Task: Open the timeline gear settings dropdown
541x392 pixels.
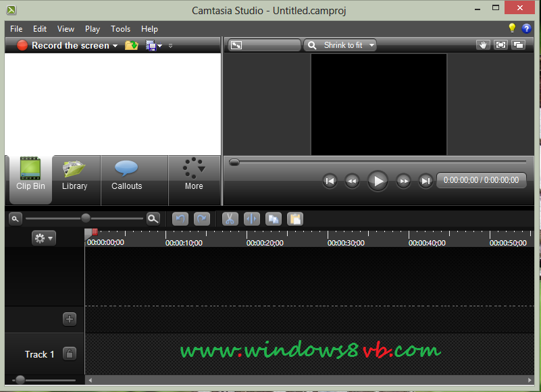Action: point(44,238)
